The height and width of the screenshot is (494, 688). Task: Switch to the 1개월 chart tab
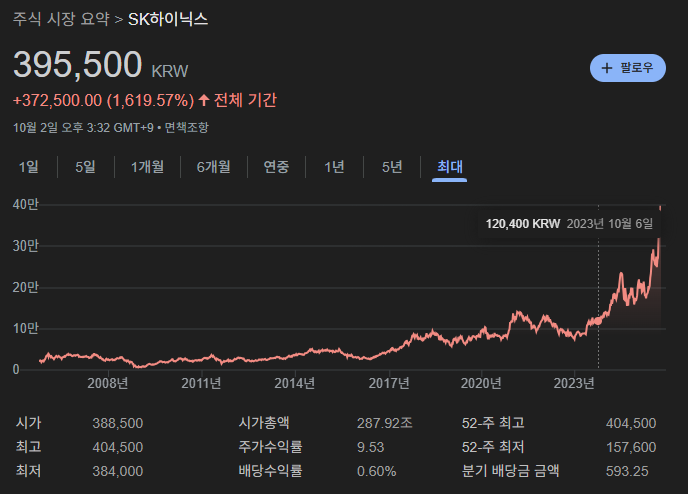(147, 167)
